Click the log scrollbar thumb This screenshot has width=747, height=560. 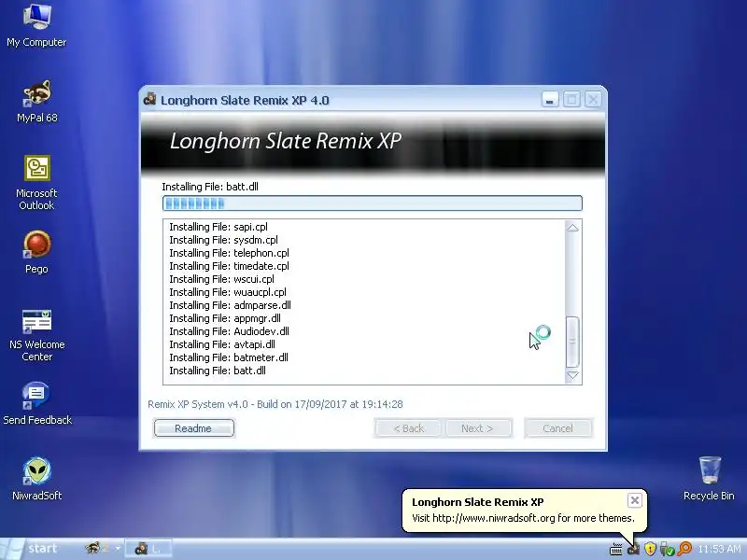[572, 342]
